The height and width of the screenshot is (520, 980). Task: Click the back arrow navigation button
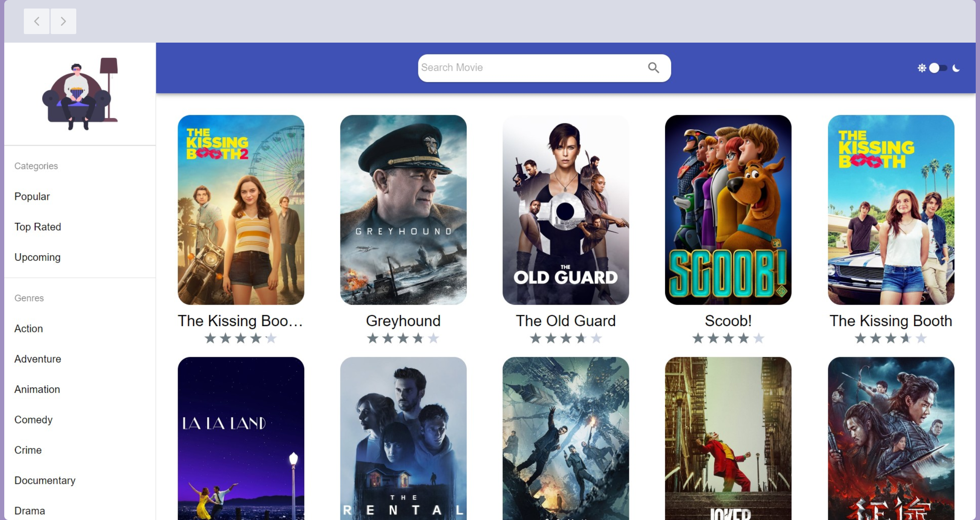(37, 21)
